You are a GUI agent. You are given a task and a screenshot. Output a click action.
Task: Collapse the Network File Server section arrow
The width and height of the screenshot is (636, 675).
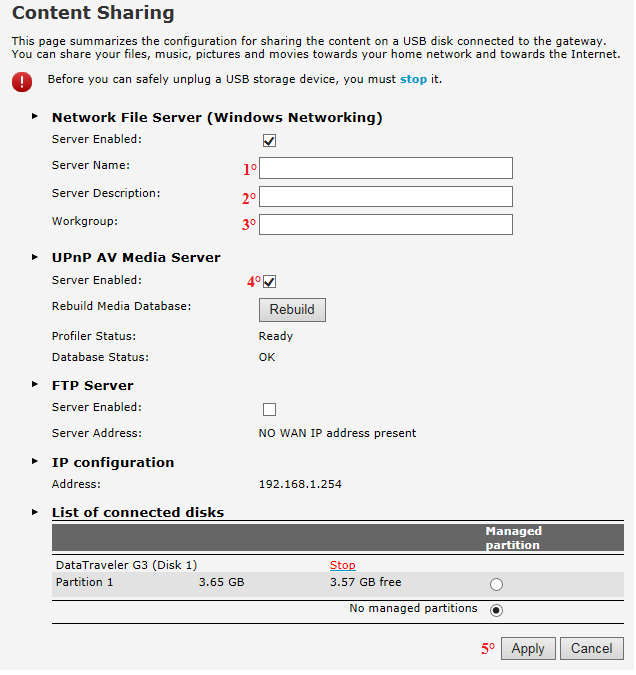click(x=35, y=117)
